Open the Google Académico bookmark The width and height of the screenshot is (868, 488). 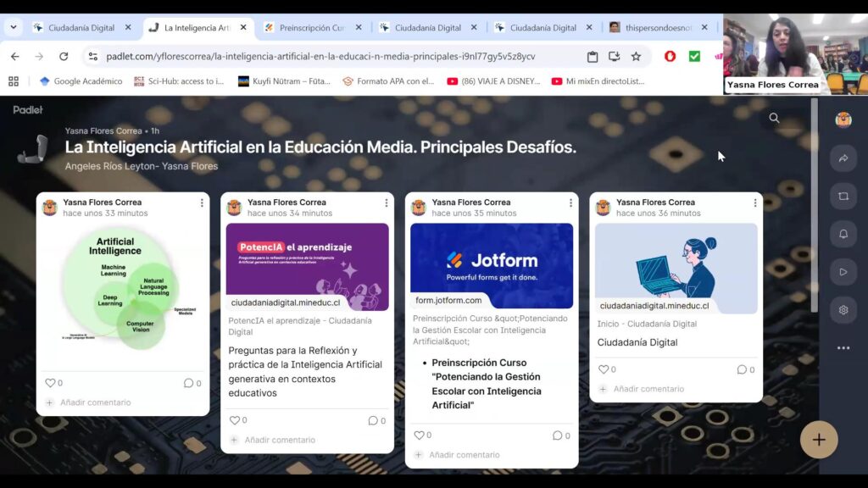coord(81,81)
